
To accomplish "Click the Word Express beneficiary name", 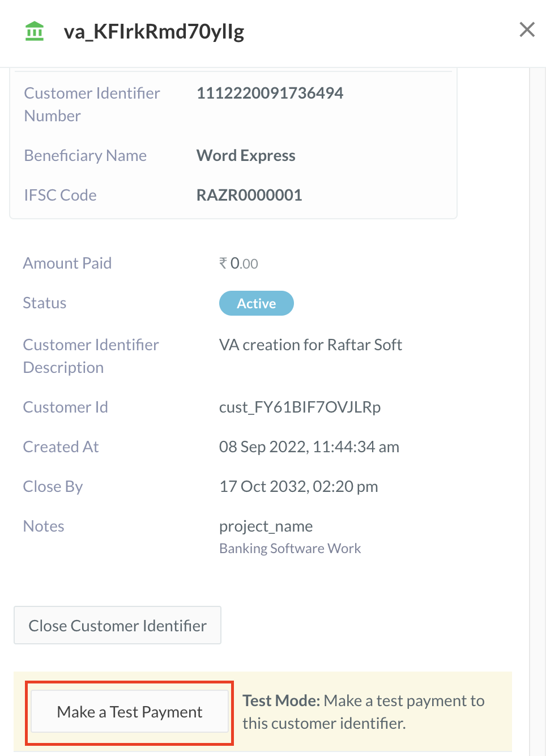I will coord(246,155).
